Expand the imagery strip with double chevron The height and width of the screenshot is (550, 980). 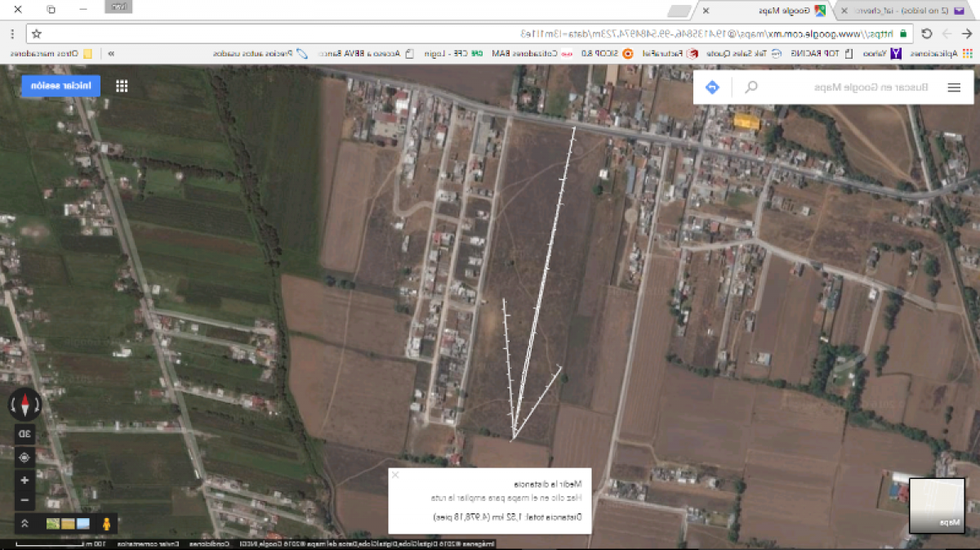point(24,524)
